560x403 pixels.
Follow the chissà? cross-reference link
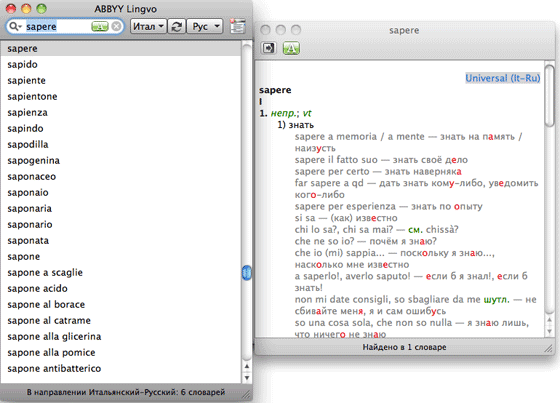442,229
